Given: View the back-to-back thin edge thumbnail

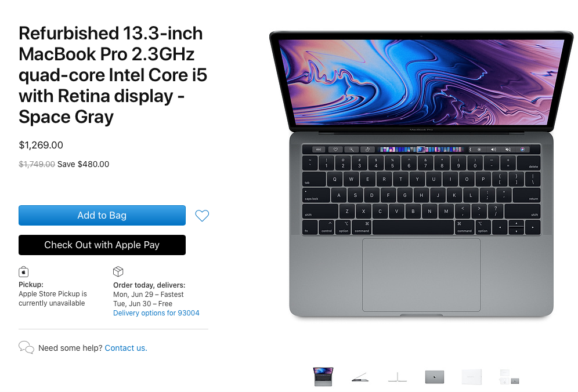Looking at the screenshot, I should (x=398, y=378).
